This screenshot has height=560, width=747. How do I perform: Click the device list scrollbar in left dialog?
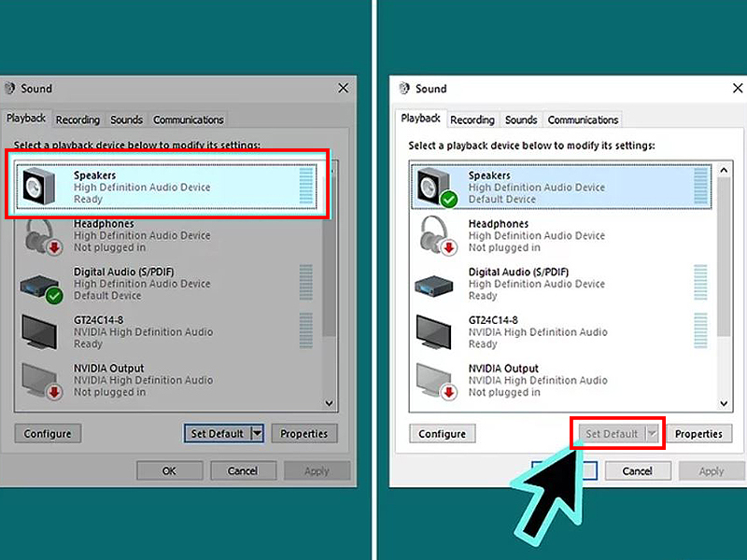tap(329, 280)
